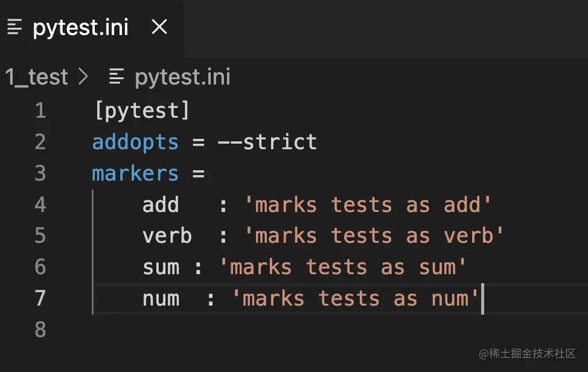This screenshot has width=588, height=372.
Task: Select line number 3 in the gutter
Action: (x=40, y=173)
